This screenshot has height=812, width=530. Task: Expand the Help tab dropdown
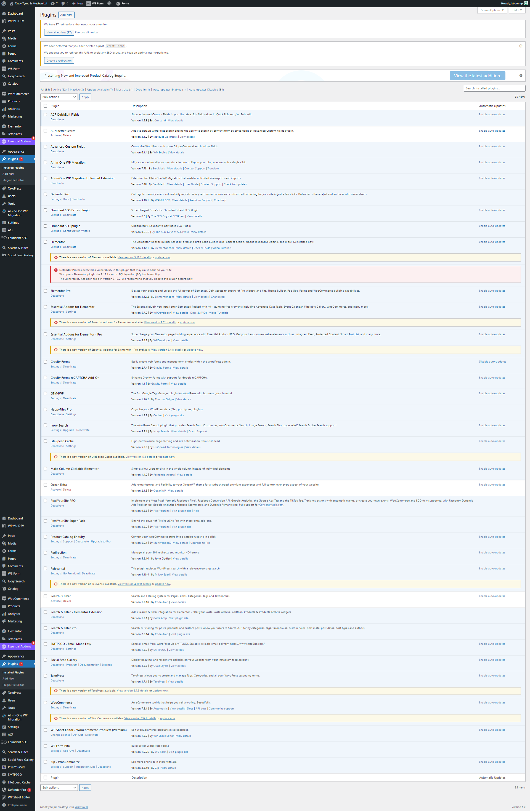pyautogui.click(x=517, y=10)
